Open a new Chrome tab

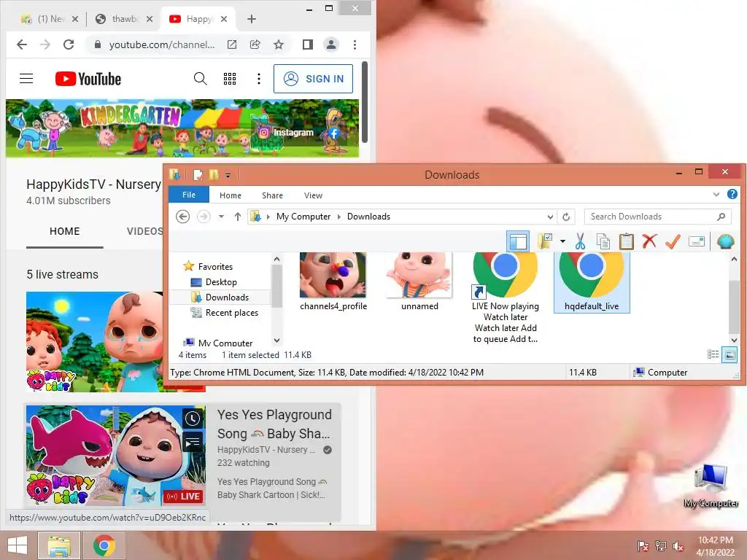point(252,19)
